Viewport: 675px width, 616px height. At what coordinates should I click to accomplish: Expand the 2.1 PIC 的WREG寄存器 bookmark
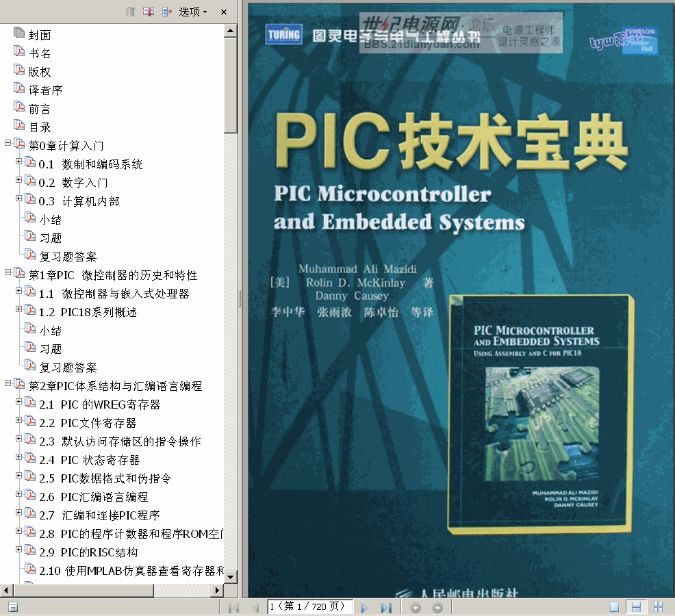pyautogui.click(x=18, y=401)
